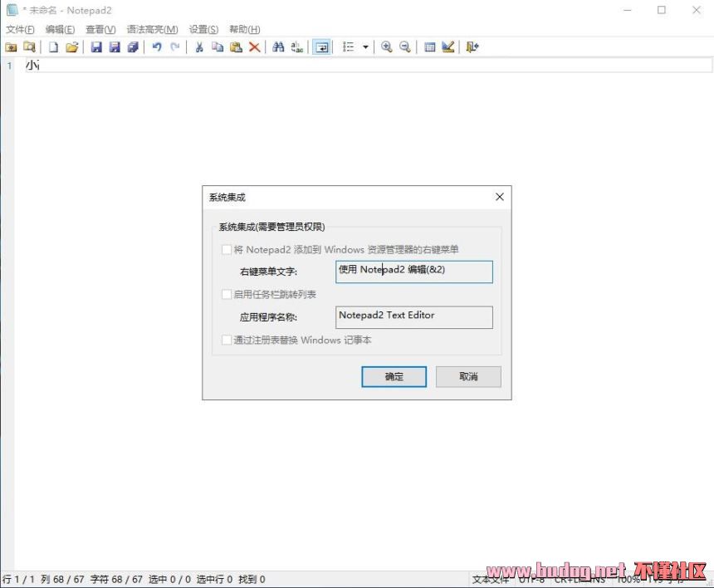Viewport: 714px width, 588px height.
Task: Delete with the red X toolbar icon
Action: (255, 47)
